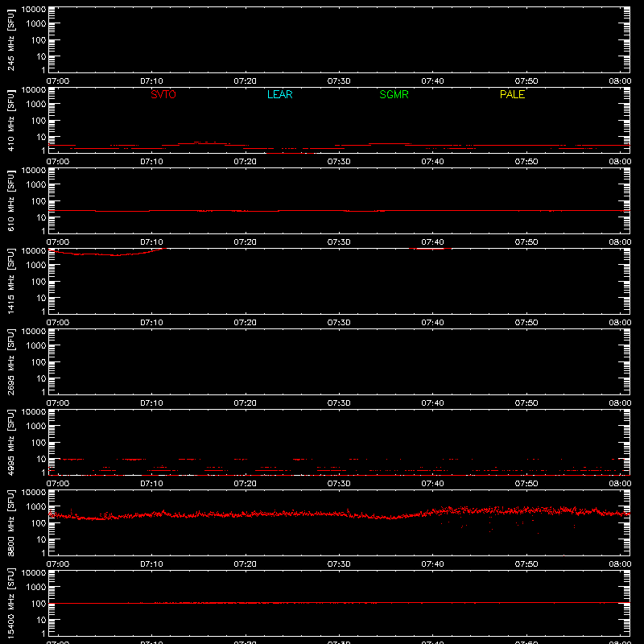The height and width of the screenshot is (644, 644).
Task: Click 07:10 time label under 245 MHz plot
Action: pyautogui.click(x=151, y=81)
